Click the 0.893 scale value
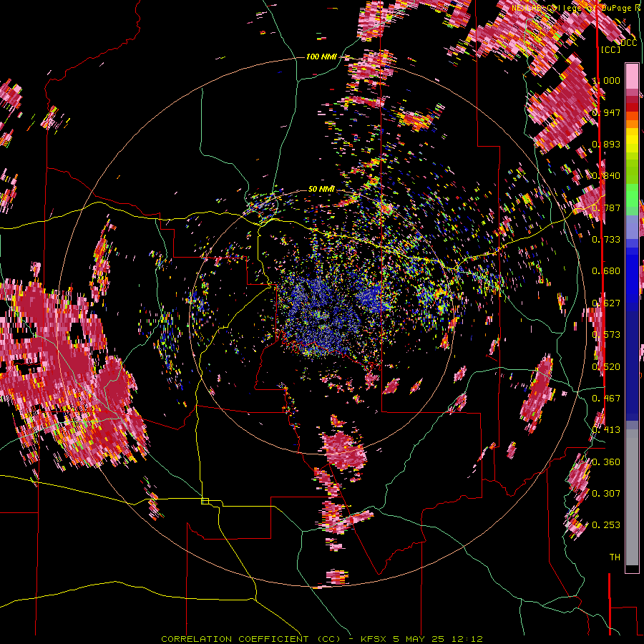The width and height of the screenshot is (644, 644). (606, 144)
